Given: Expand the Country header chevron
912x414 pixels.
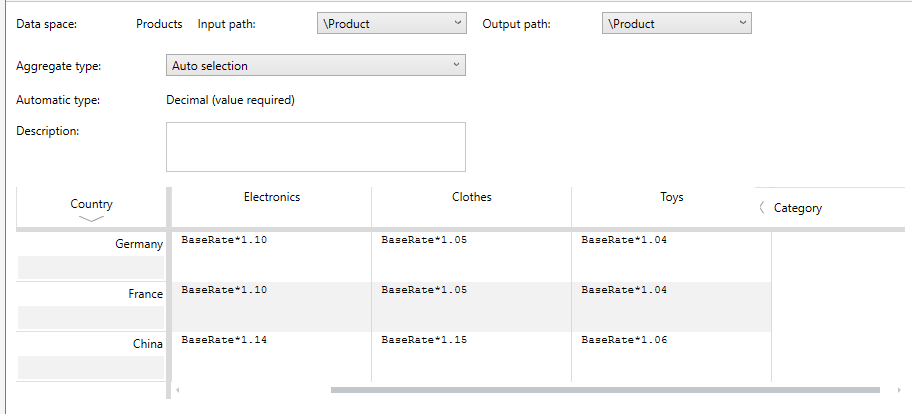Looking at the screenshot, I should [x=91, y=219].
